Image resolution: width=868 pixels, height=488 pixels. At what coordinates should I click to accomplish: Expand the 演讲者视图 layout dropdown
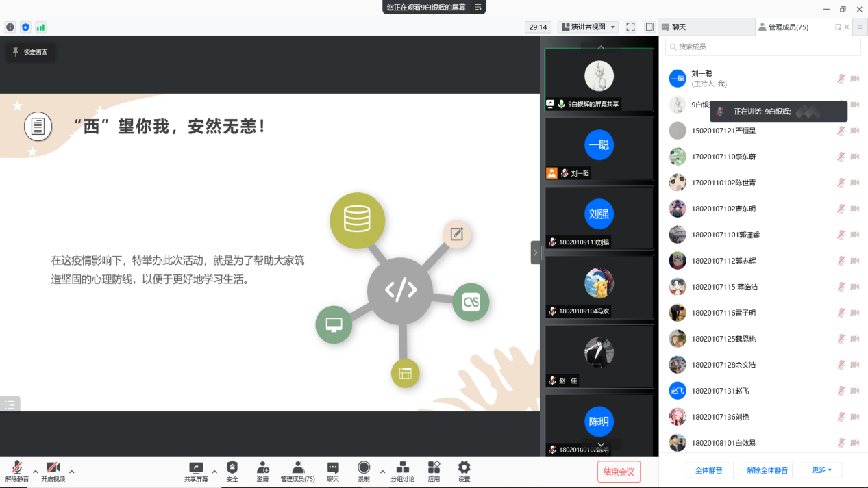[x=589, y=27]
